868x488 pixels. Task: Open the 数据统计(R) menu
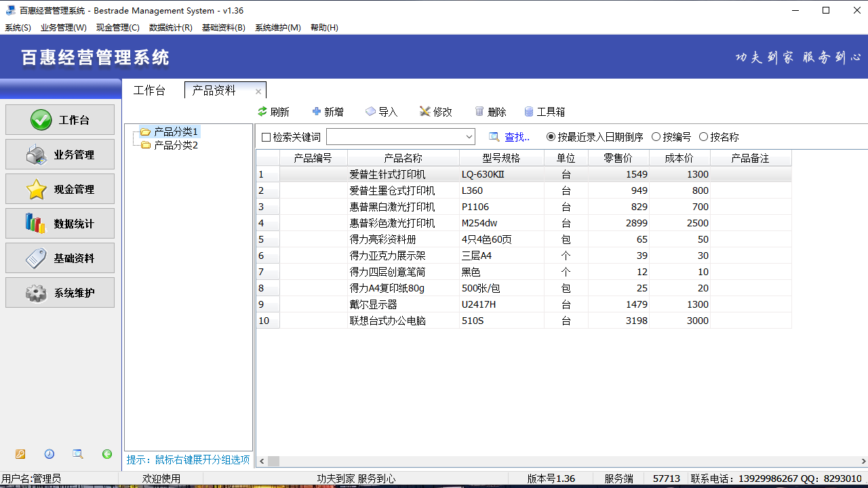coord(170,28)
